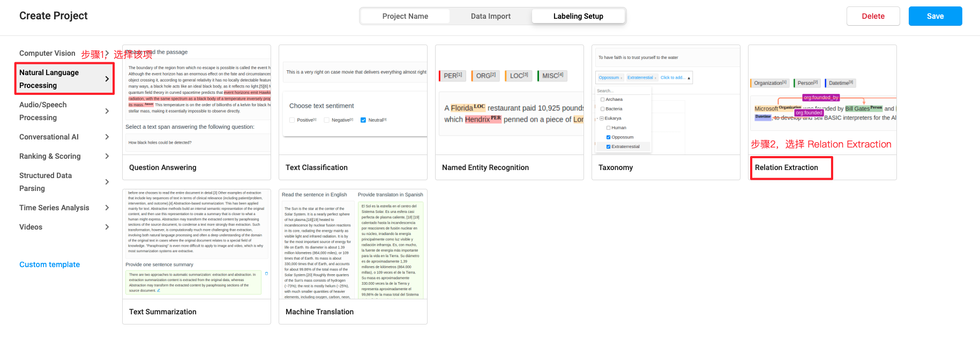The height and width of the screenshot is (339, 980).
Task: Go to the Project Name tab
Action: (x=405, y=16)
